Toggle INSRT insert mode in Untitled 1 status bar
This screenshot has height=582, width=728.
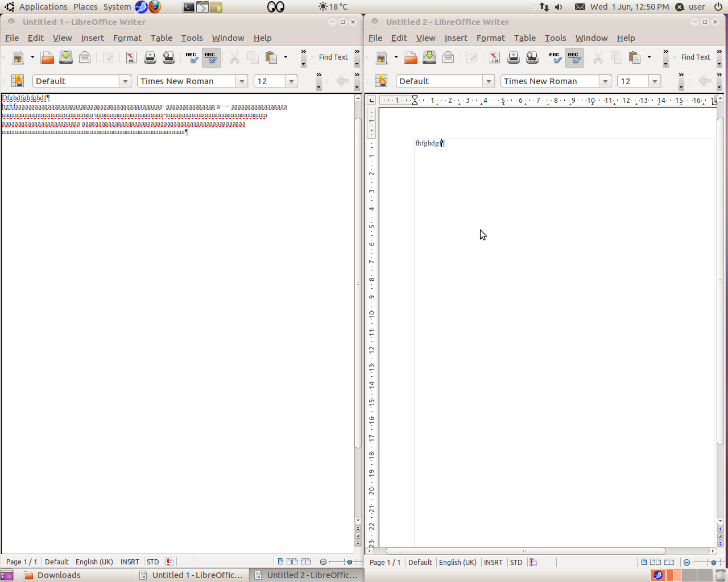tap(130, 562)
